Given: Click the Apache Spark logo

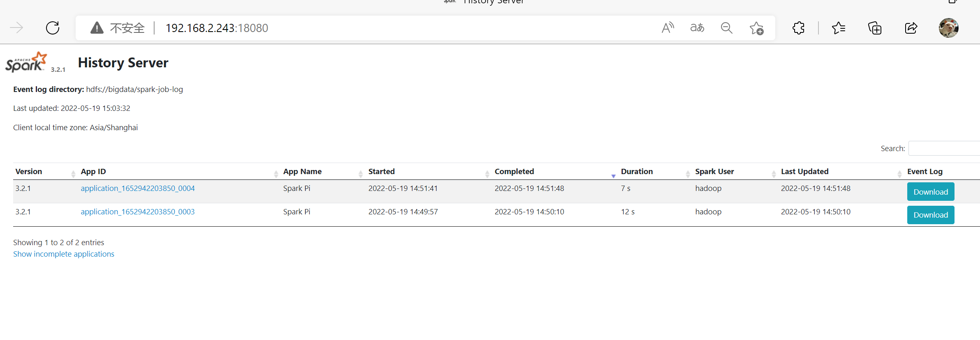Looking at the screenshot, I should [26, 62].
